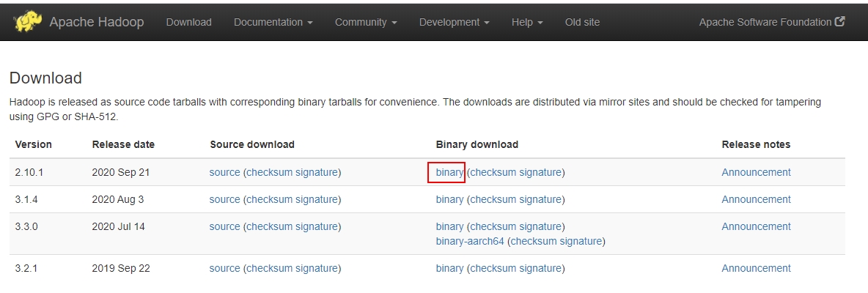Download binary for version 2.10.1
868x293 pixels.
pyautogui.click(x=449, y=172)
